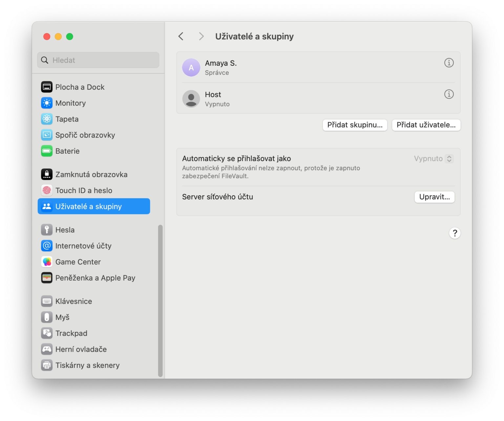The image size is (504, 421).
Task: Click the Přidat skupinu… button
Action: click(x=355, y=125)
